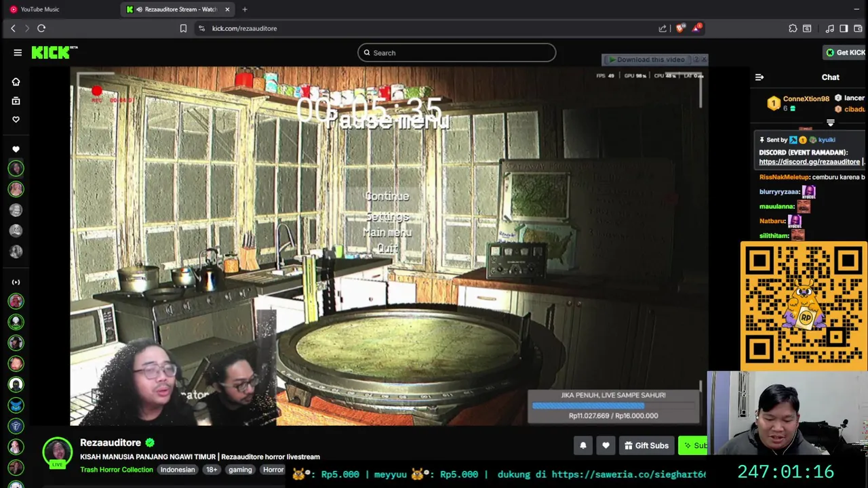
Task: Click the stream title KISAH MANUSIA PANJANG
Action: 200,457
